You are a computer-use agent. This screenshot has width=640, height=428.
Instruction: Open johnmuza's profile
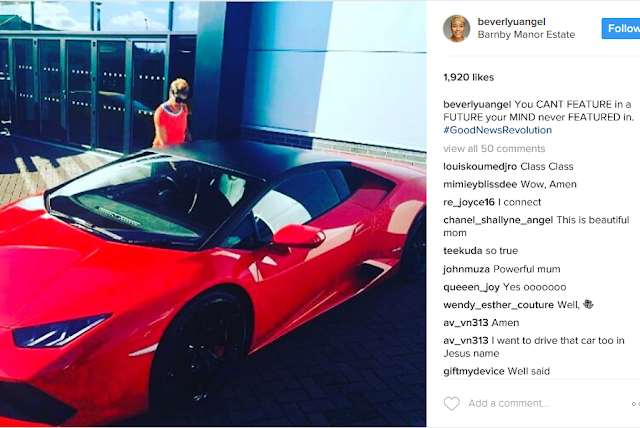click(x=466, y=269)
